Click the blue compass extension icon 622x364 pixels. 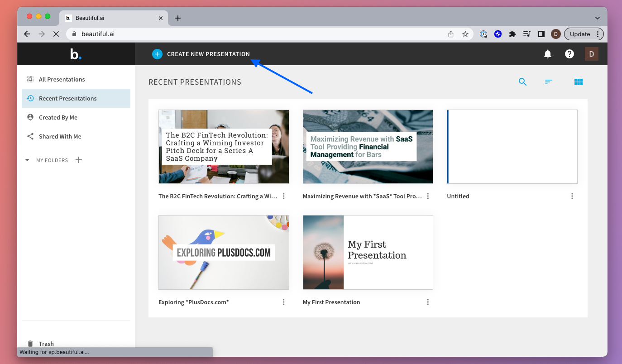point(498,34)
